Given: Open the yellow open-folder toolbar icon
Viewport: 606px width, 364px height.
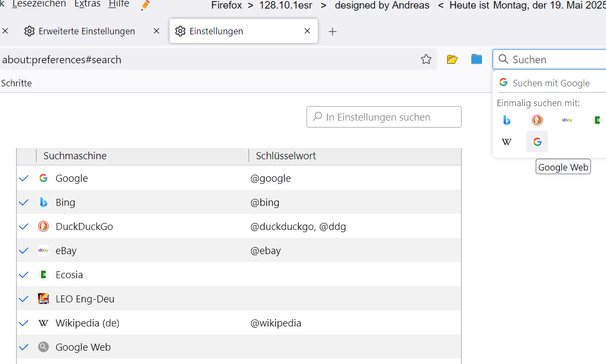Looking at the screenshot, I should (x=452, y=59).
